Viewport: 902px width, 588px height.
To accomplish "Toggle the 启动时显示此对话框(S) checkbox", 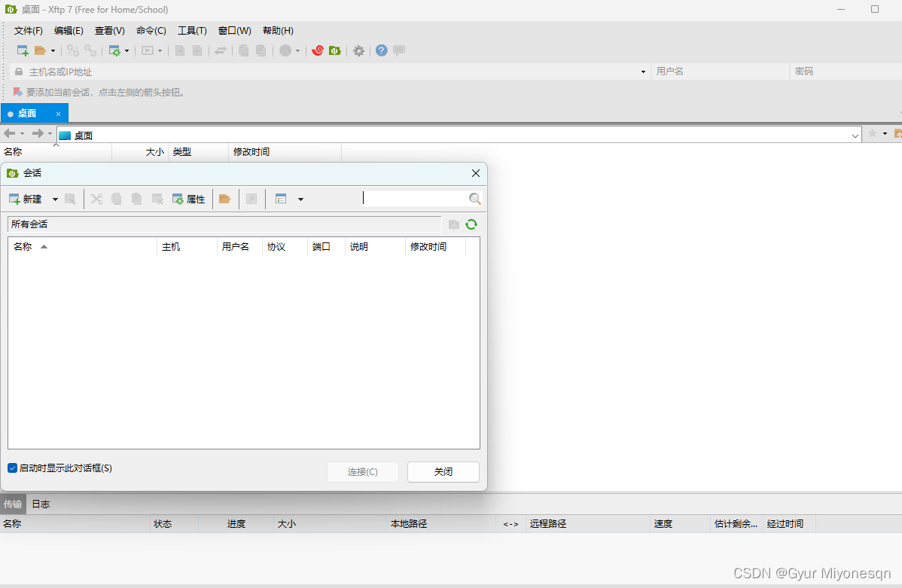I will pos(12,468).
